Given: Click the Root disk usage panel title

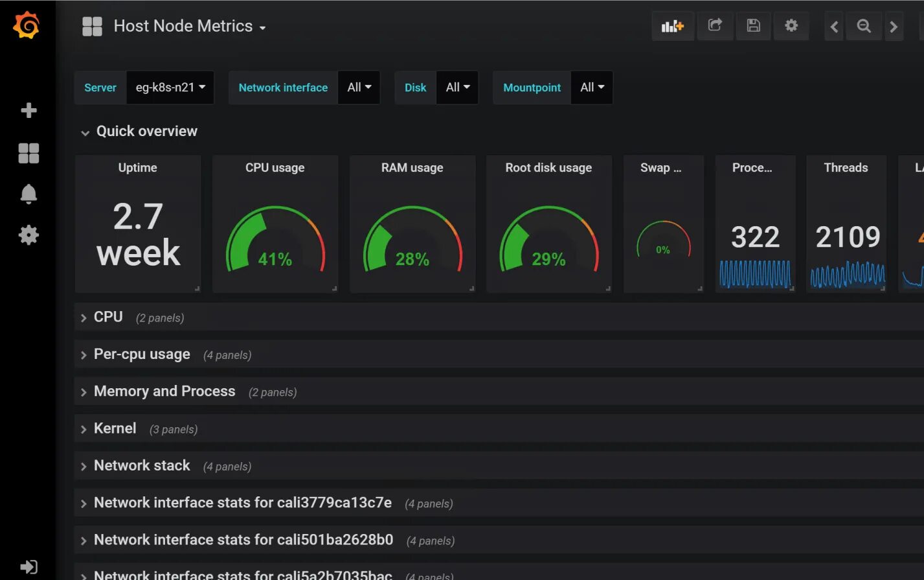Looking at the screenshot, I should pos(548,168).
